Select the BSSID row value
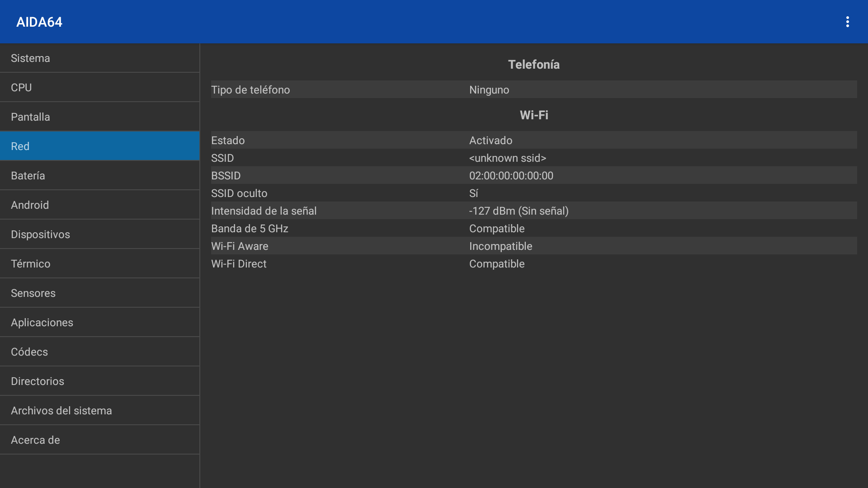This screenshot has width=868, height=488. pos(511,176)
